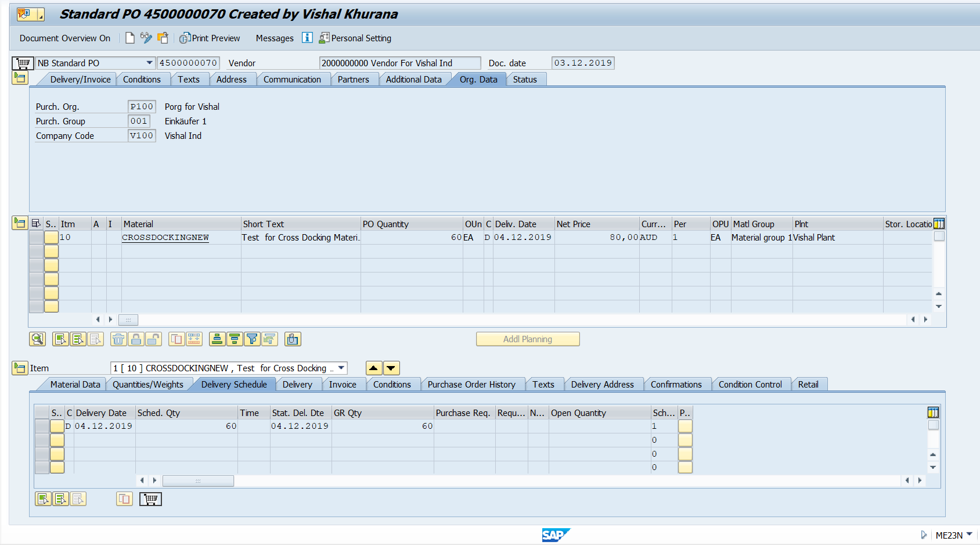Open the filter icon in item toolbar

click(x=252, y=339)
